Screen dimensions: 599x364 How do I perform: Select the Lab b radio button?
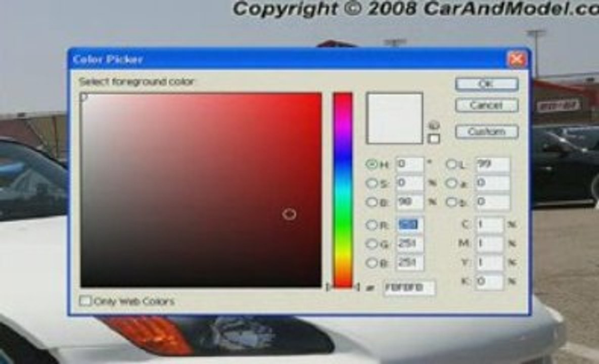(451, 202)
